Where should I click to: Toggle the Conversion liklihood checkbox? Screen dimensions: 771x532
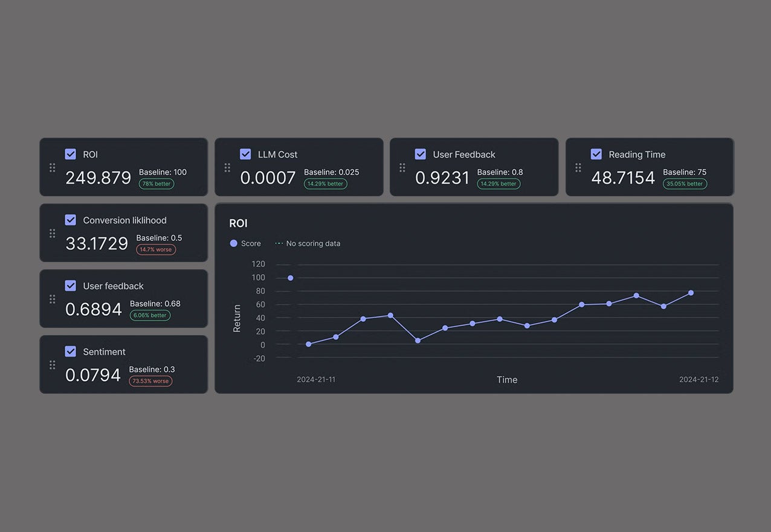tap(71, 220)
